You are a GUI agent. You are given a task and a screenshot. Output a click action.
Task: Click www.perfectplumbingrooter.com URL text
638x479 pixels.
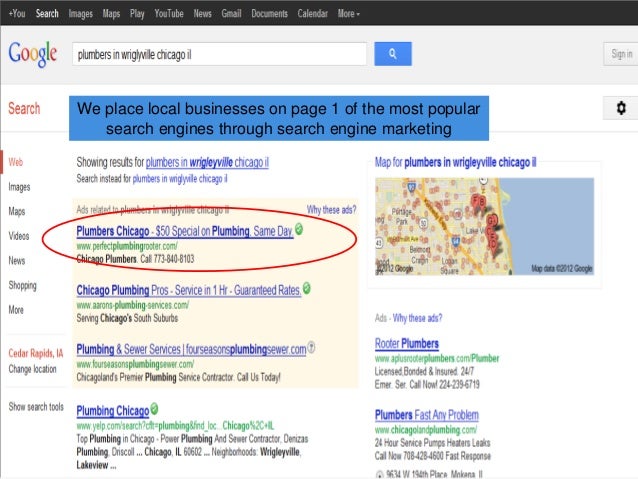(x=127, y=246)
